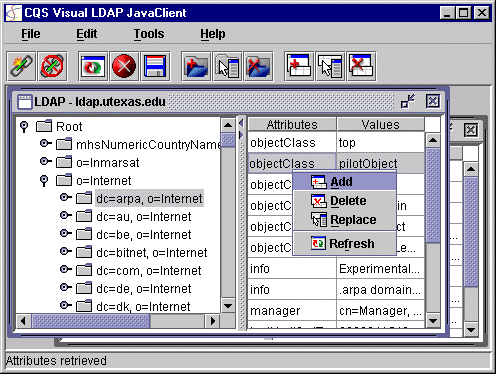
Task: Choose Delete in the context menu
Action: (345, 201)
